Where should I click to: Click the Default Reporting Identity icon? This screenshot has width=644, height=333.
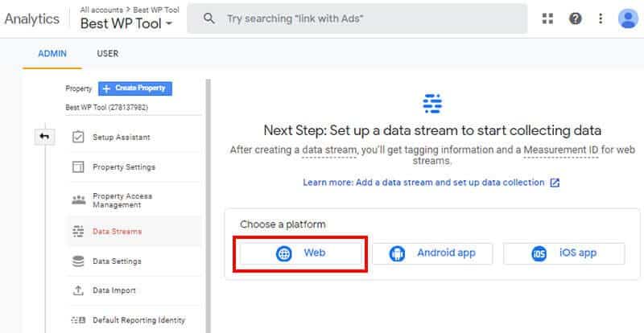(78, 320)
